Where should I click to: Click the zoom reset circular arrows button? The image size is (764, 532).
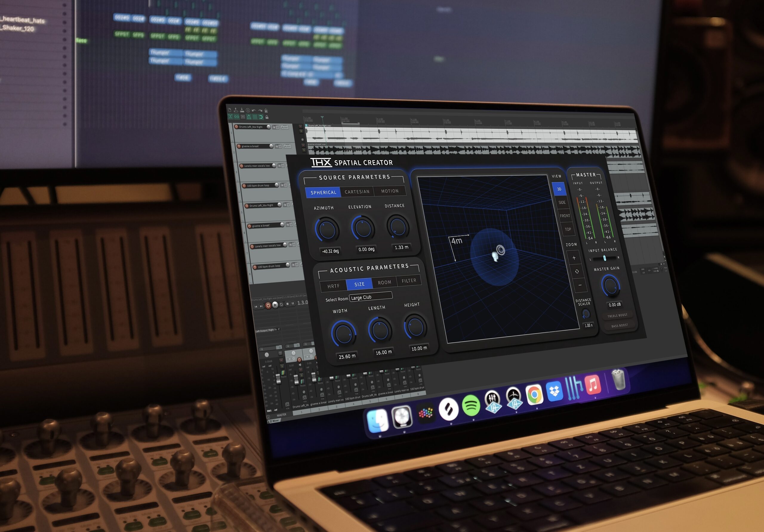pyautogui.click(x=577, y=271)
